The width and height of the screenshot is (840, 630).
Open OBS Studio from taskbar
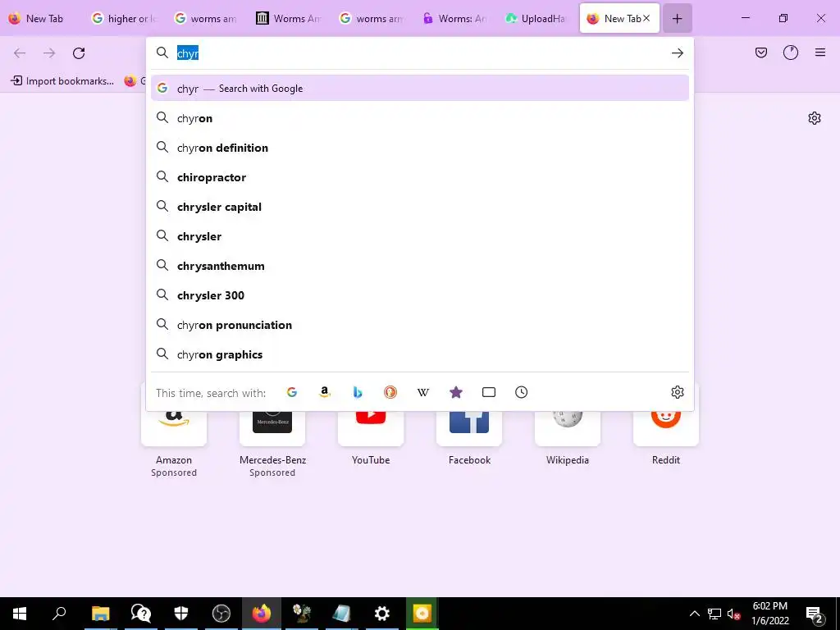[221, 614]
